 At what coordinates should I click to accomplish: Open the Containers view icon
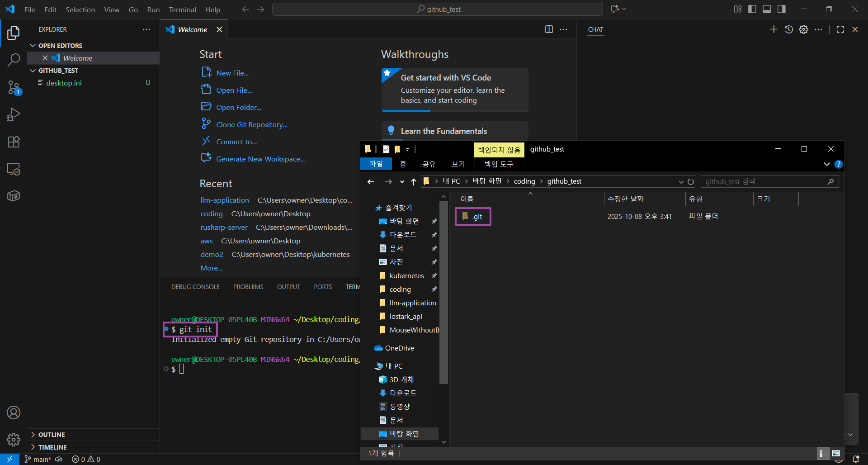(x=14, y=196)
